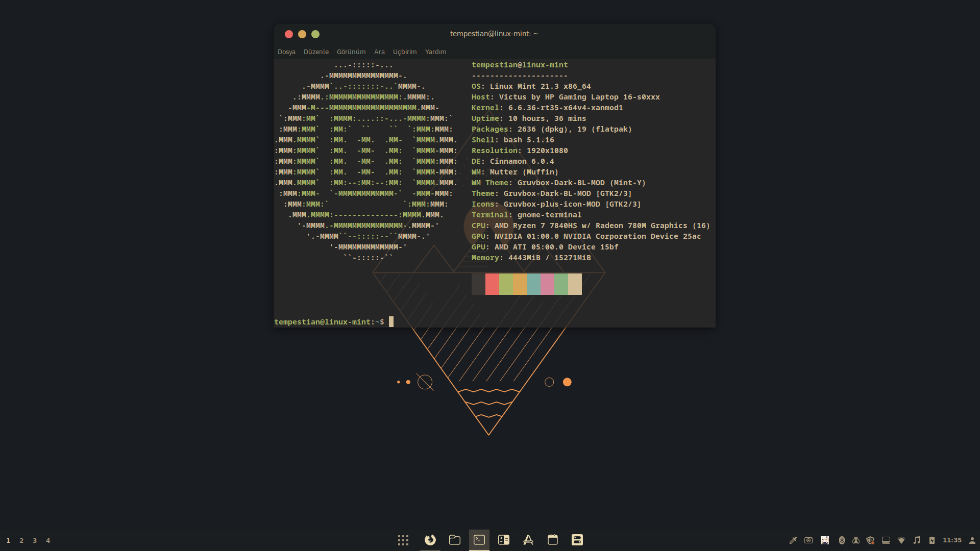Open the file manager folder icon
Image resolution: width=980 pixels, height=551 pixels.
click(x=455, y=540)
